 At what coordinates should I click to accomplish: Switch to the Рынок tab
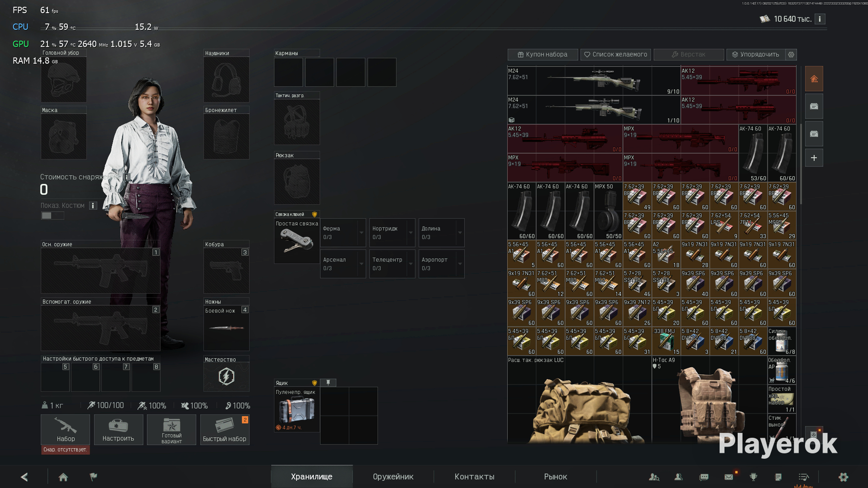tap(556, 477)
